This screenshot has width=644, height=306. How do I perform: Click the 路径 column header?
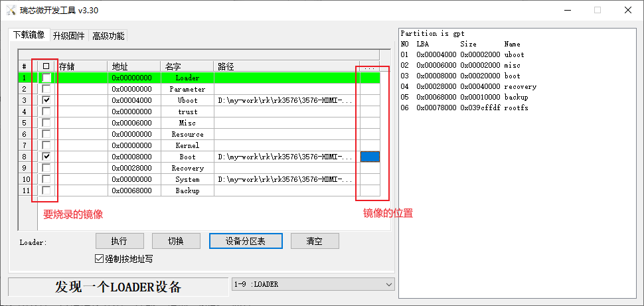coord(287,66)
